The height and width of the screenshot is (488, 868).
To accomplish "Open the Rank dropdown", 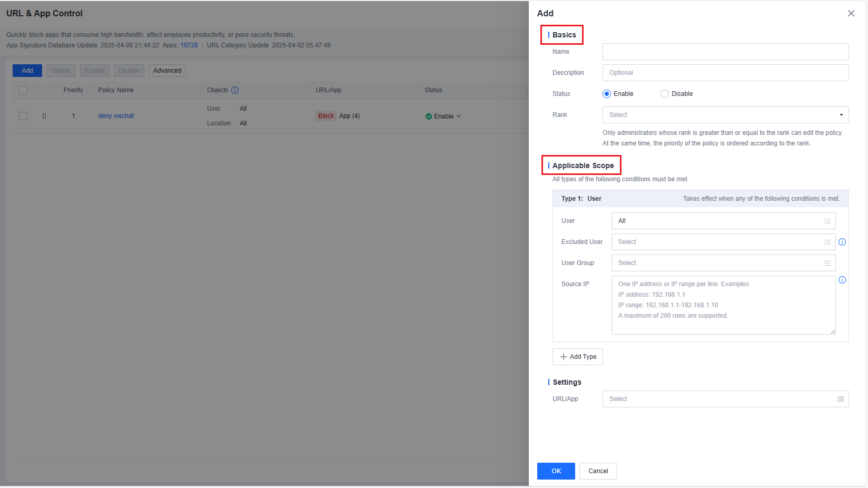I will 726,115.
